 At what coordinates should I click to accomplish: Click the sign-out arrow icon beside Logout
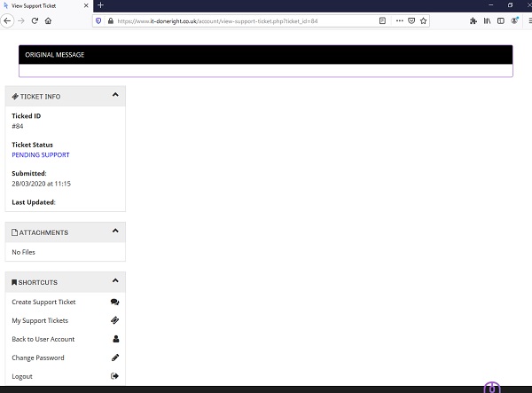pyautogui.click(x=114, y=375)
